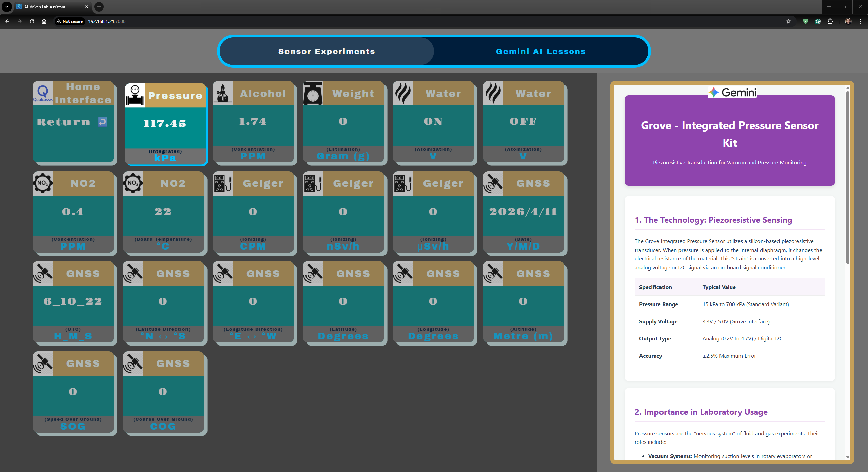This screenshot has width=868, height=472.
Task: Click NO2 gear icon on Concentration card
Action: point(43,183)
